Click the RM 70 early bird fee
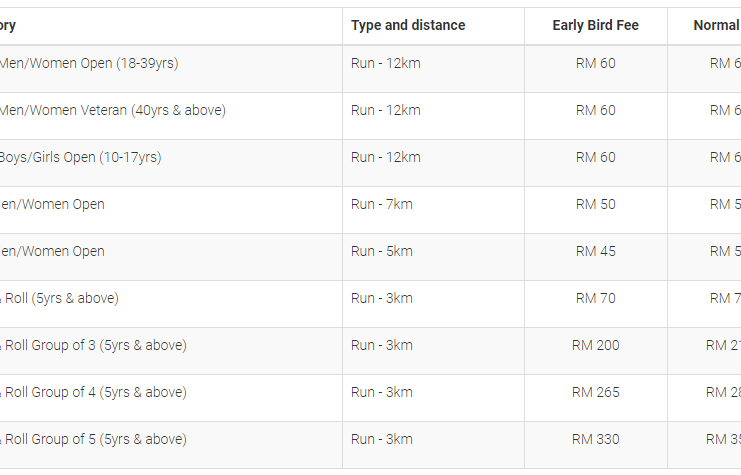 595,298
